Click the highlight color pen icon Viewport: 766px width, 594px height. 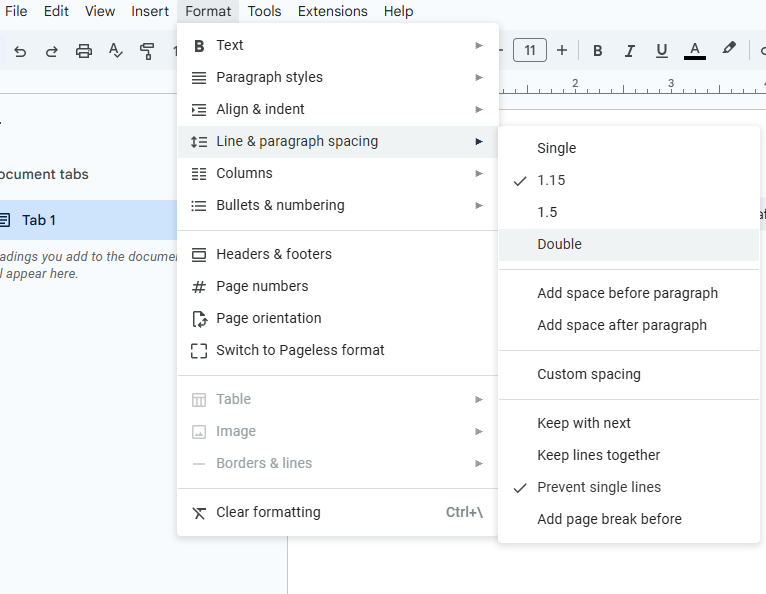(x=729, y=50)
